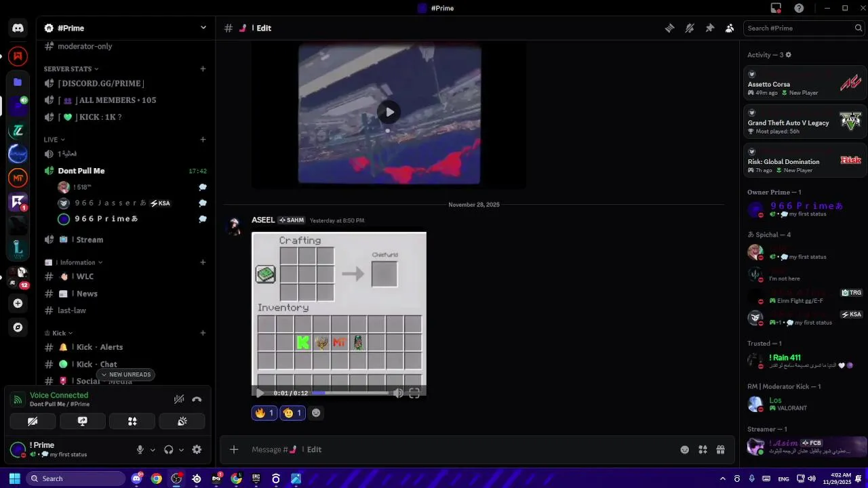Open ASEEL's user profile name

(263, 220)
